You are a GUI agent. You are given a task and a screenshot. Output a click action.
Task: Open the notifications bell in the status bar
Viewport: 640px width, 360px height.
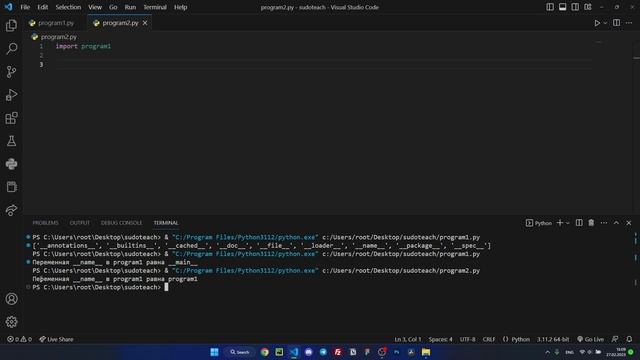click(629, 339)
